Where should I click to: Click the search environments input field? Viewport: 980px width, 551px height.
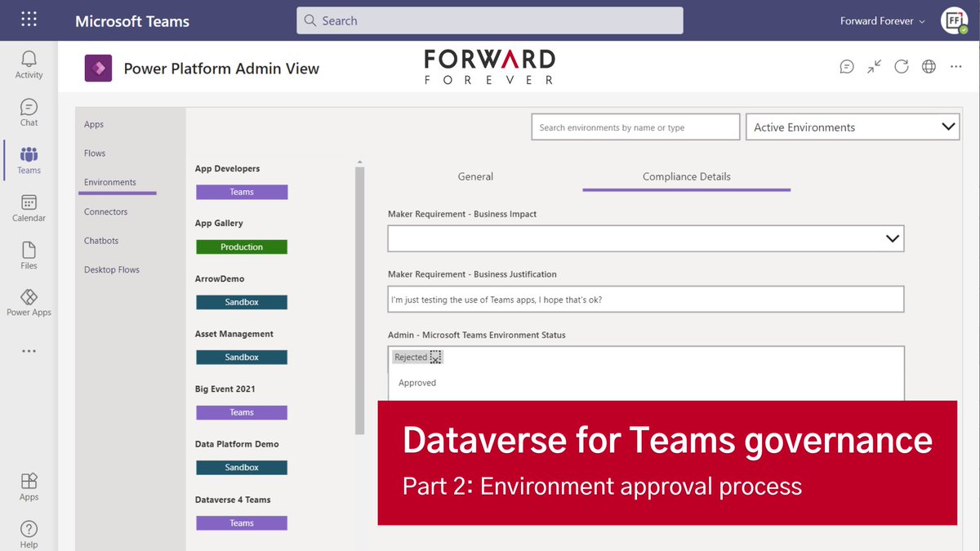pyautogui.click(x=635, y=127)
